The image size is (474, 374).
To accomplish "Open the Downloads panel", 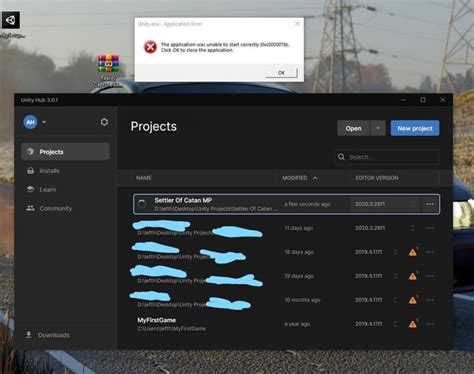I will [48, 335].
